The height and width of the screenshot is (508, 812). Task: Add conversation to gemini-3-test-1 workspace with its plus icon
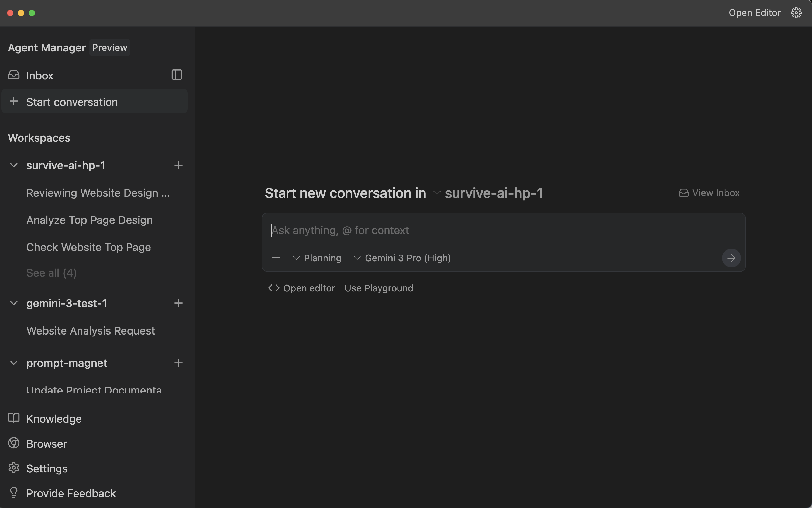(x=178, y=303)
